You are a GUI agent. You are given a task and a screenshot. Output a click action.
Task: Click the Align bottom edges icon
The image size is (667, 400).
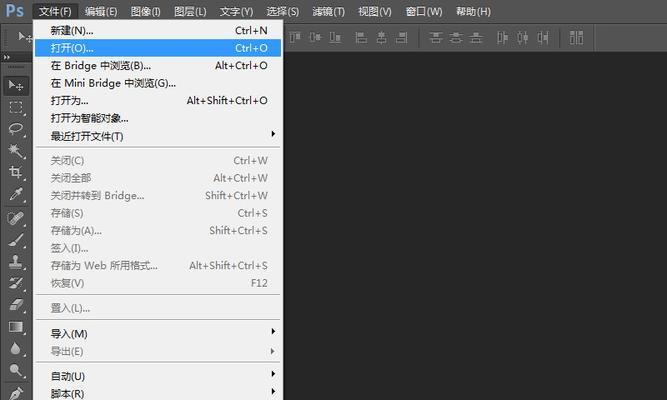tap(335, 38)
